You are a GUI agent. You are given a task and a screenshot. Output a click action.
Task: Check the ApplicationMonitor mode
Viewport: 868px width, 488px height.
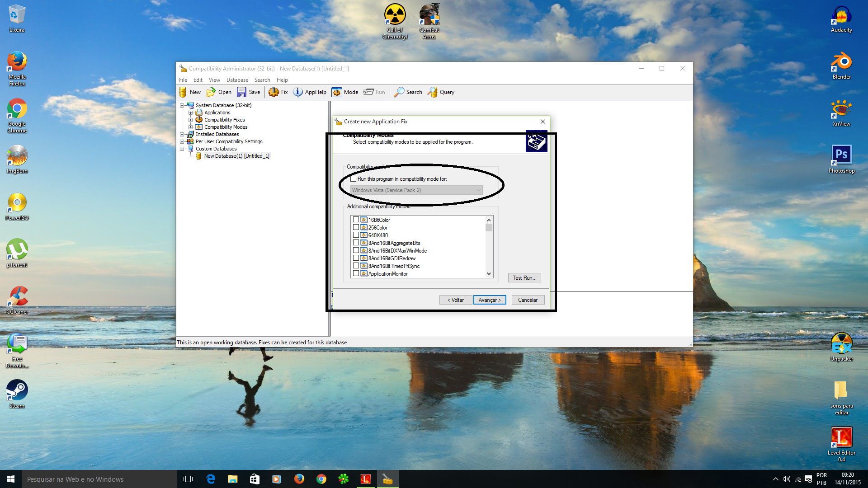coord(356,273)
